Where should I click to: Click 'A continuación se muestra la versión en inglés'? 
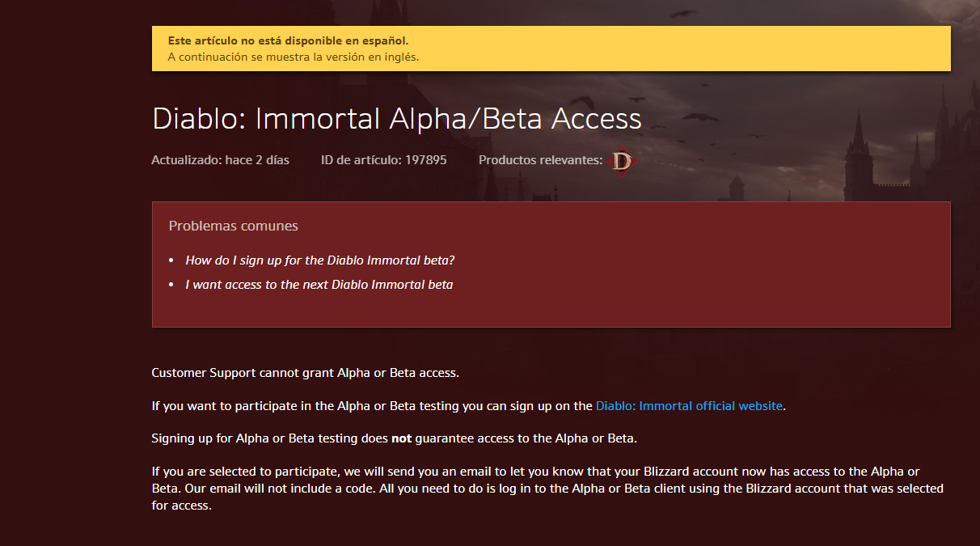(x=294, y=57)
